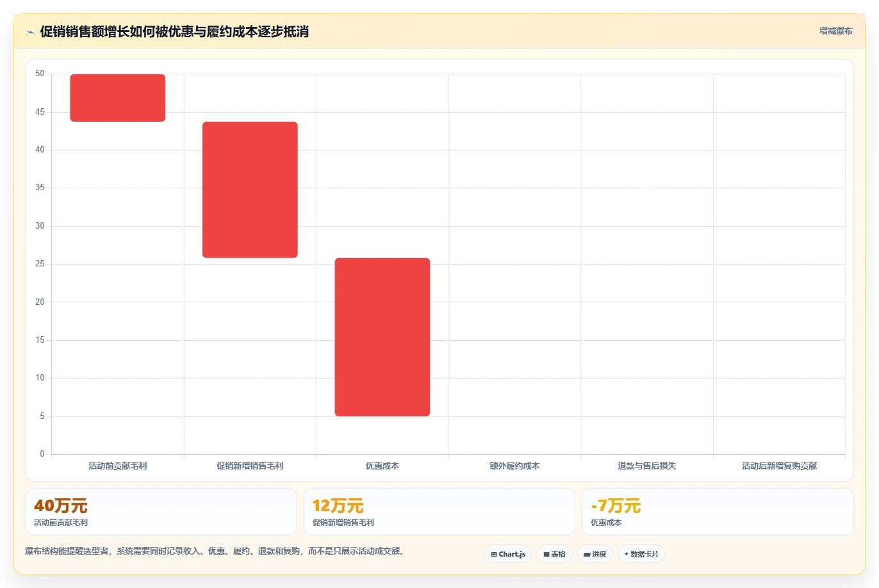Click the Chart.js tag pill
Screen dimensions: 879x588
[x=508, y=554]
